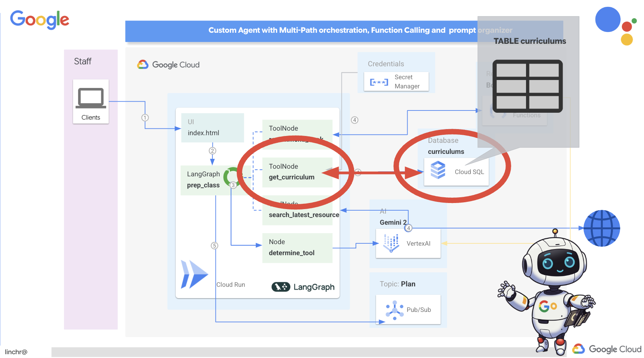Click the Google logo top left

pyautogui.click(x=40, y=19)
